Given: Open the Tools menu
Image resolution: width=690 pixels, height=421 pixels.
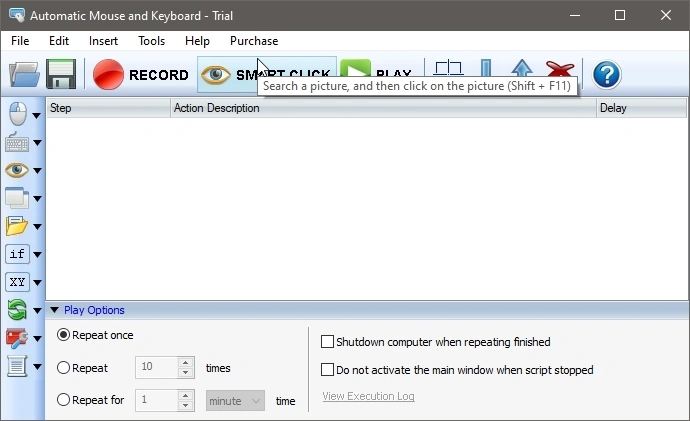Looking at the screenshot, I should coord(152,41).
